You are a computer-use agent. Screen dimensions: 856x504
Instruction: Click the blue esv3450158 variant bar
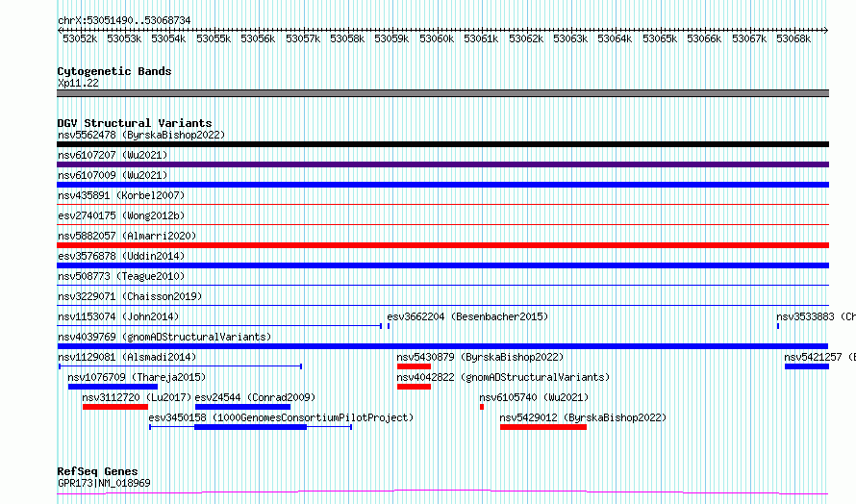pyautogui.click(x=251, y=427)
